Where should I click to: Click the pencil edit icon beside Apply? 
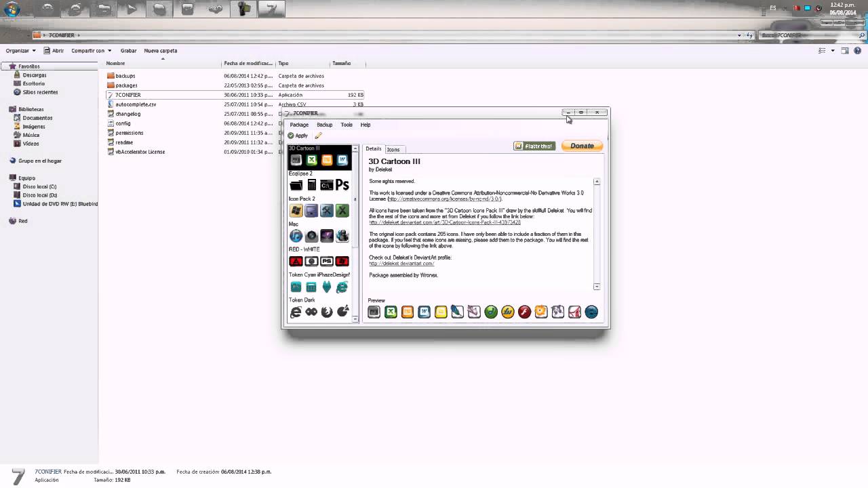coord(319,136)
